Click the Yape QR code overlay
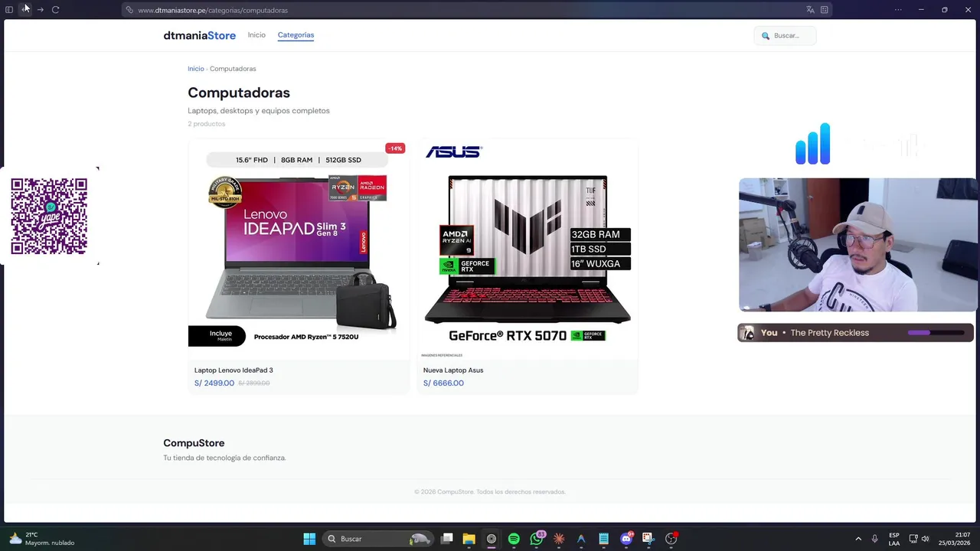980x551 pixels. pyautogui.click(x=49, y=217)
